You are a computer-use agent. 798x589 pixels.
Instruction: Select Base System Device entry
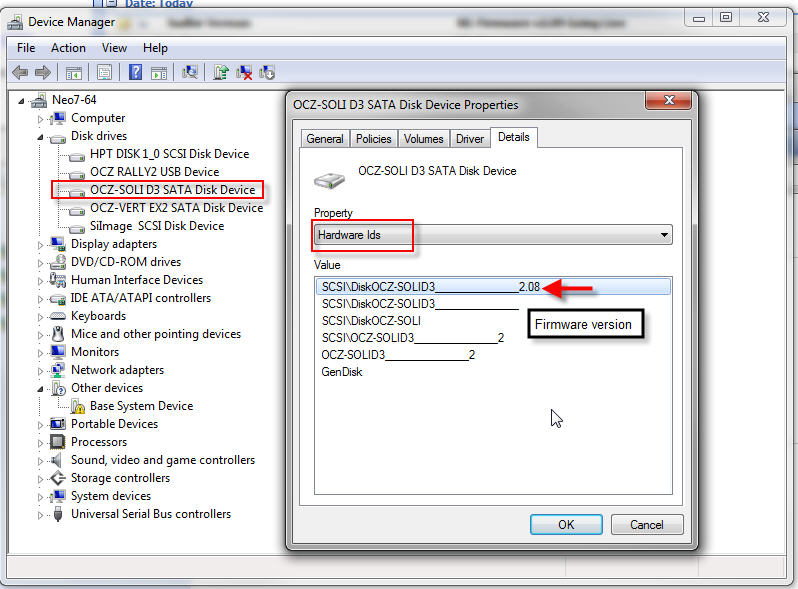(x=141, y=406)
